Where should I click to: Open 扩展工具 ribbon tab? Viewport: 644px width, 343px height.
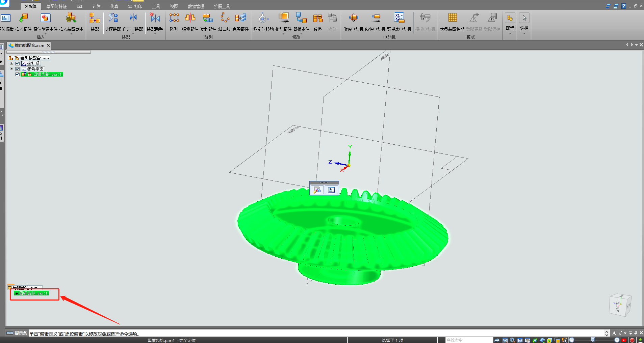pyautogui.click(x=222, y=6)
